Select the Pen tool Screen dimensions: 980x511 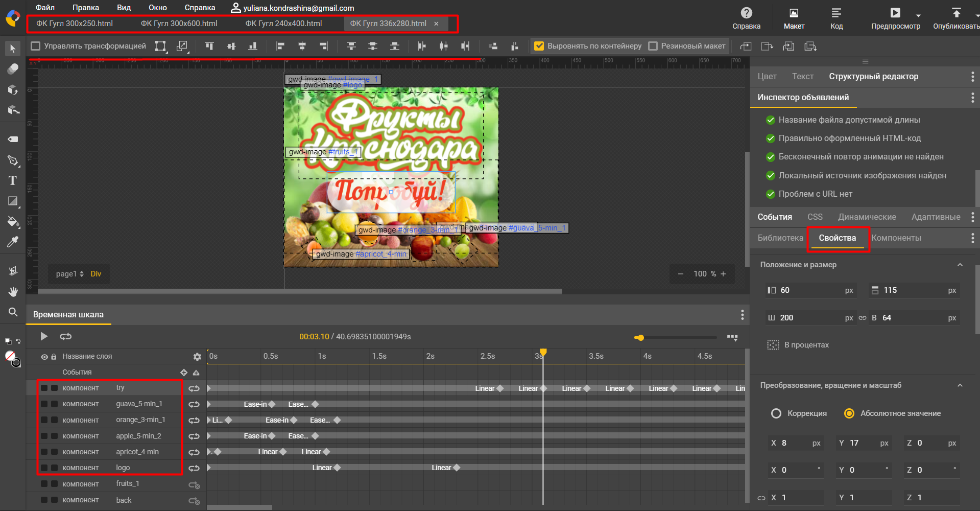(13, 160)
